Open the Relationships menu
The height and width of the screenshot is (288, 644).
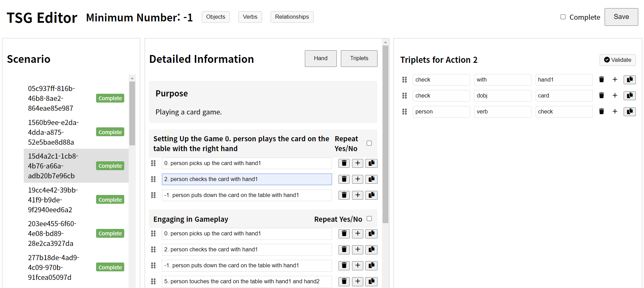292,17
